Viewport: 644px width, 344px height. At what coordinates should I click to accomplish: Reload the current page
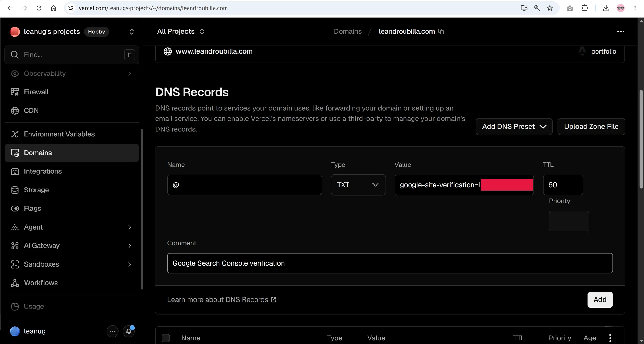39,8
